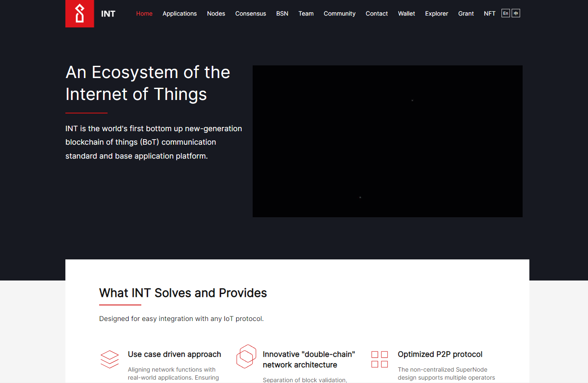Click the 'INT is the world's first' paragraph

[154, 142]
